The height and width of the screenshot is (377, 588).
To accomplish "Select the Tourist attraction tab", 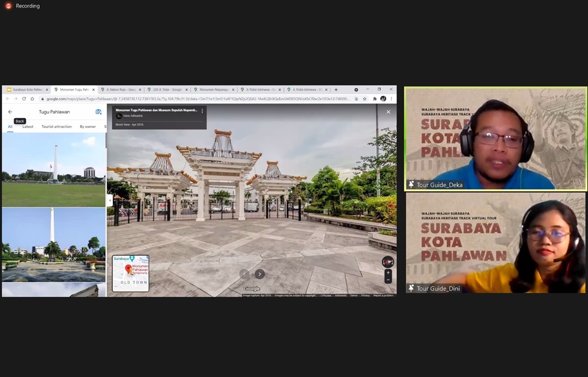I will pos(56,126).
